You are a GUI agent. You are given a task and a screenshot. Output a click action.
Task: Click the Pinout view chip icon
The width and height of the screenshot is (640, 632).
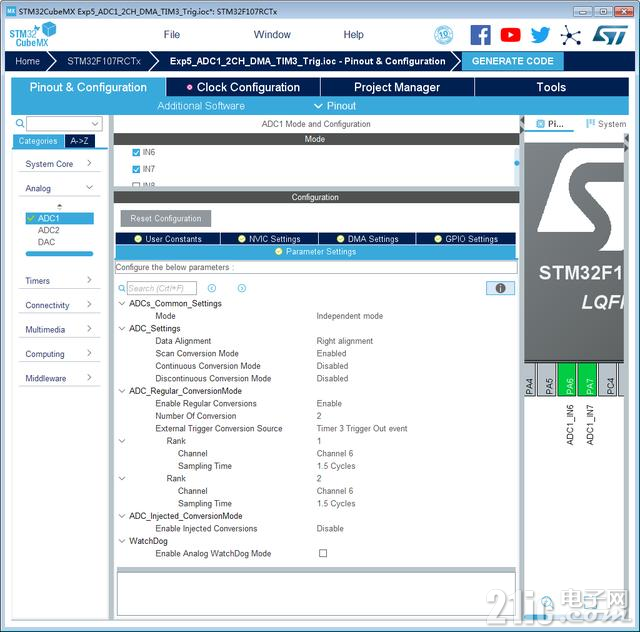coord(540,124)
